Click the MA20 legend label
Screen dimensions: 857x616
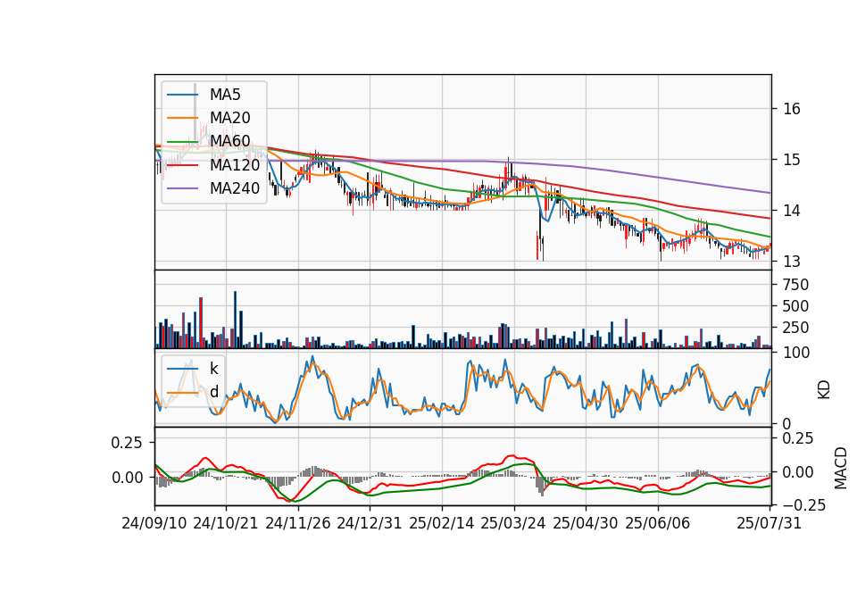(229, 118)
